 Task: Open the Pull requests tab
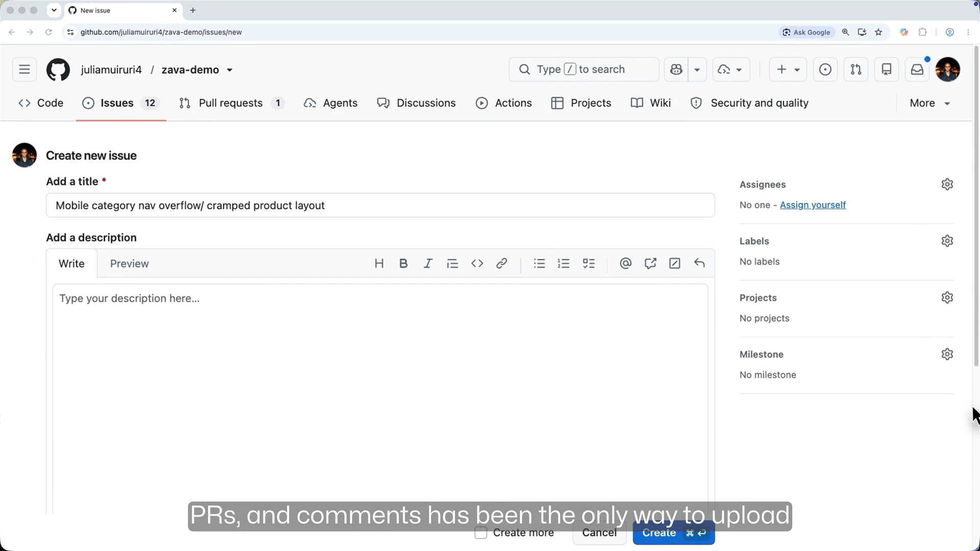232,103
